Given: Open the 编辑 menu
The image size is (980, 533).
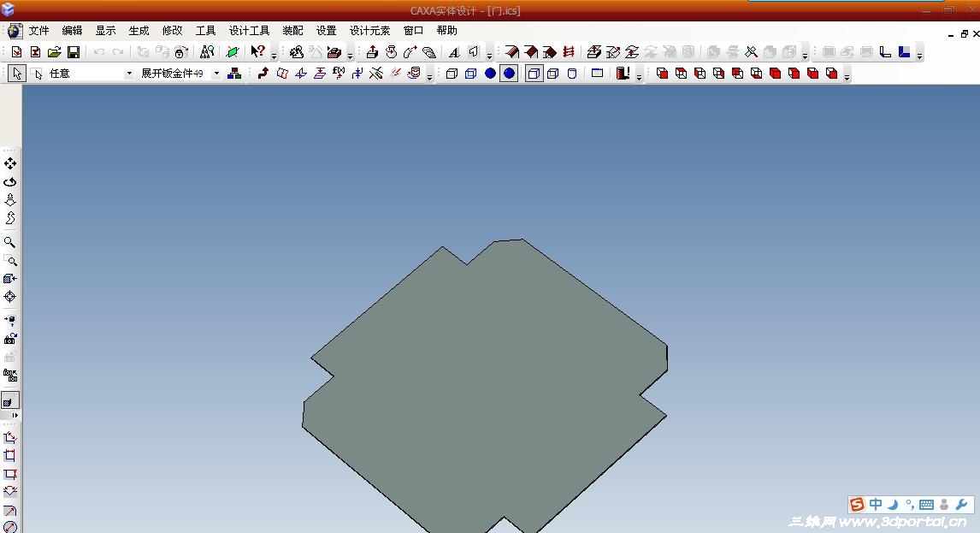Looking at the screenshot, I should [72, 31].
